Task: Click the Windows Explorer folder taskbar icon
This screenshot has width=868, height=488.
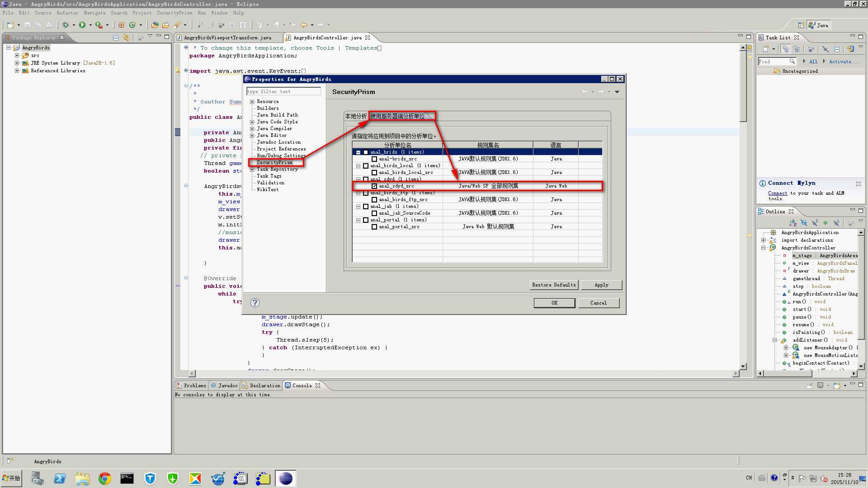Action: pos(82,479)
